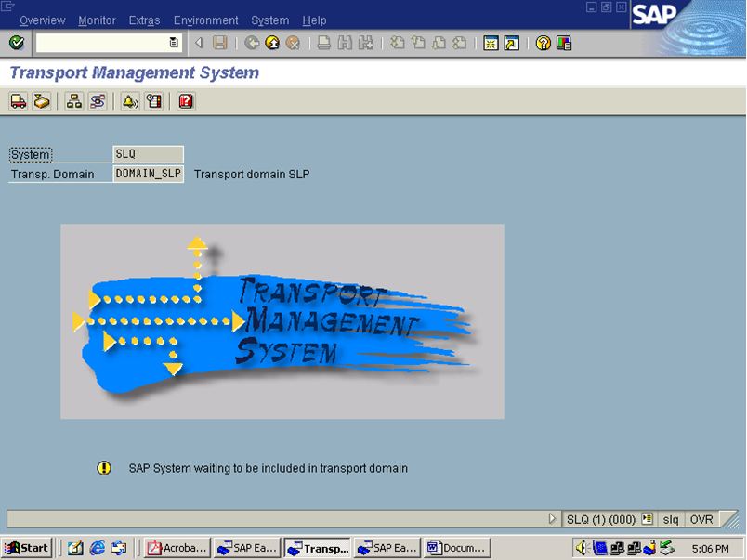
Task: Click the green Back arrow icon
Action: tap(252, 44)
